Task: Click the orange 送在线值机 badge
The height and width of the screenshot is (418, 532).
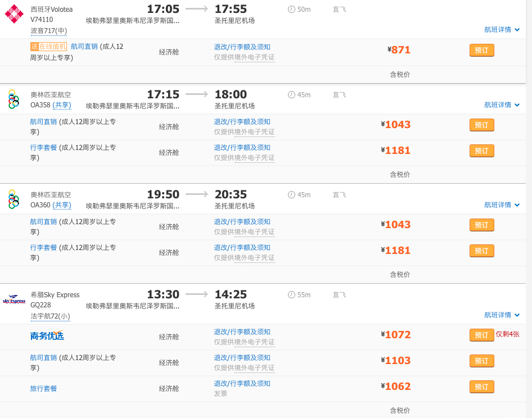Action: (x=48, y=47)
